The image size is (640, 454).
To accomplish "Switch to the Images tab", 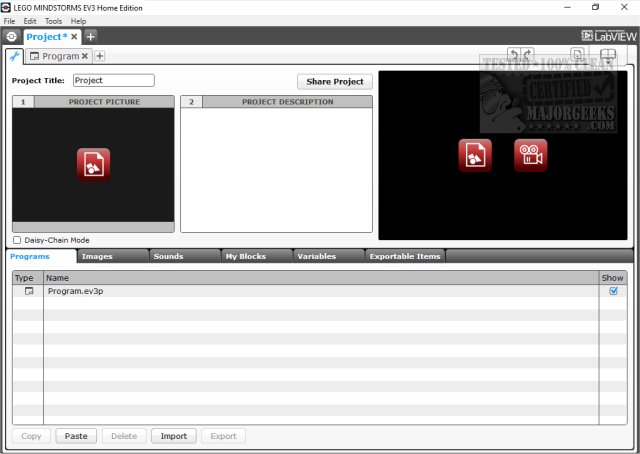I will [x=113, y=256].
